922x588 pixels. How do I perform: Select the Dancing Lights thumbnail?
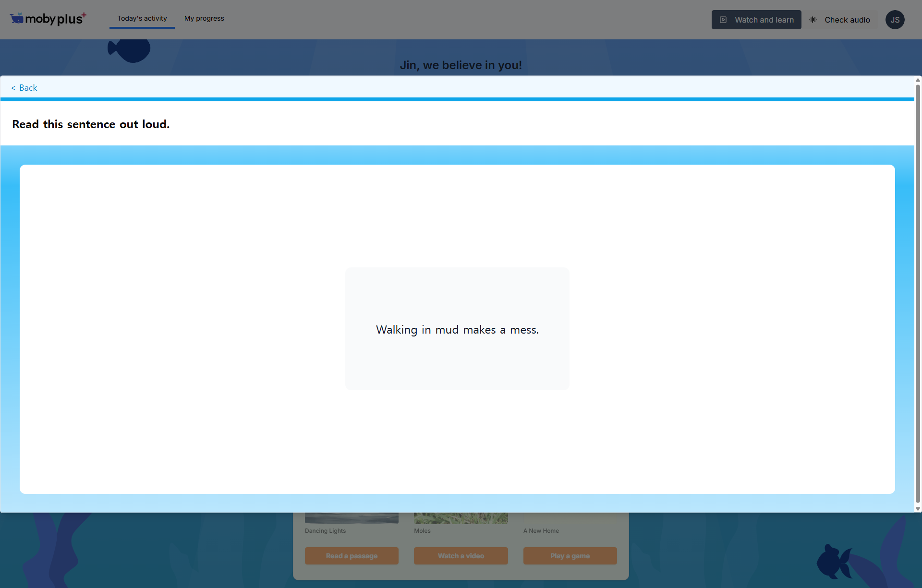point(352,518)
